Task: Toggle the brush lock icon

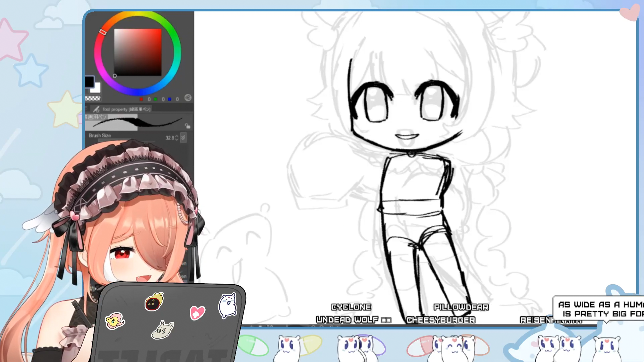Action: (x=187, y=126)
